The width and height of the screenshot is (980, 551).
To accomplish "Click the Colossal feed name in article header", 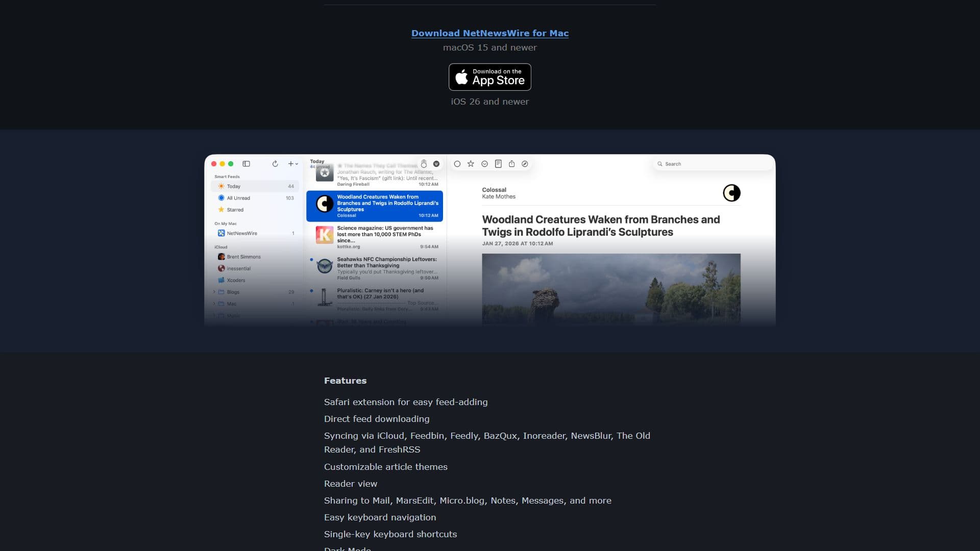I will (494, 190).
